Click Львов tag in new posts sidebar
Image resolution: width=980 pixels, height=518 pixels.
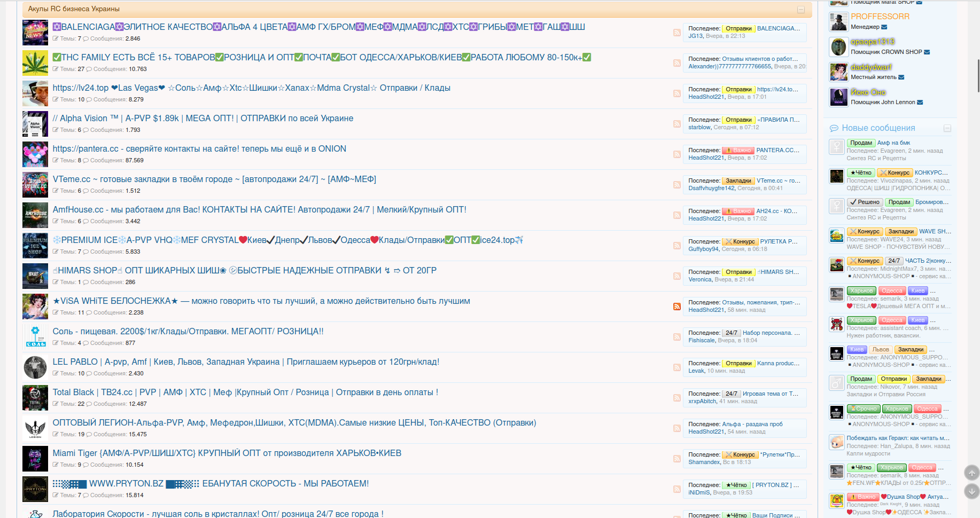pyautogui.click(x=880, y=350)
